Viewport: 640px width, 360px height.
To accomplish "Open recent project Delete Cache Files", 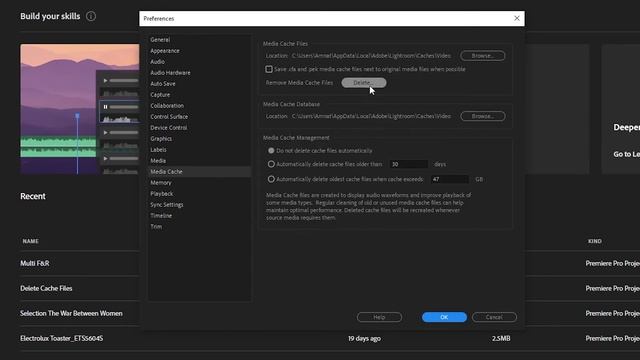I will pyautogui.click(x=46, y=289).
